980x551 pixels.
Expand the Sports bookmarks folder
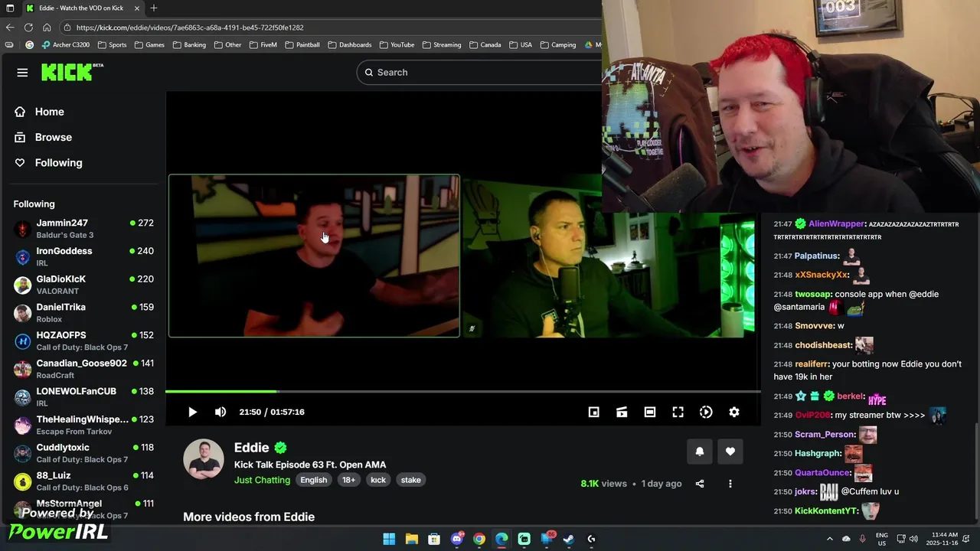112,45
